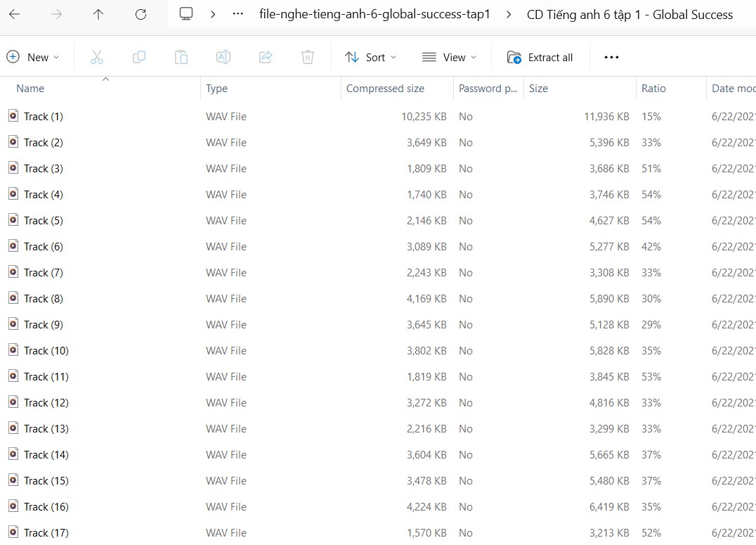Click the Refresh icon to reload the folder

click(x=140, y=14)
